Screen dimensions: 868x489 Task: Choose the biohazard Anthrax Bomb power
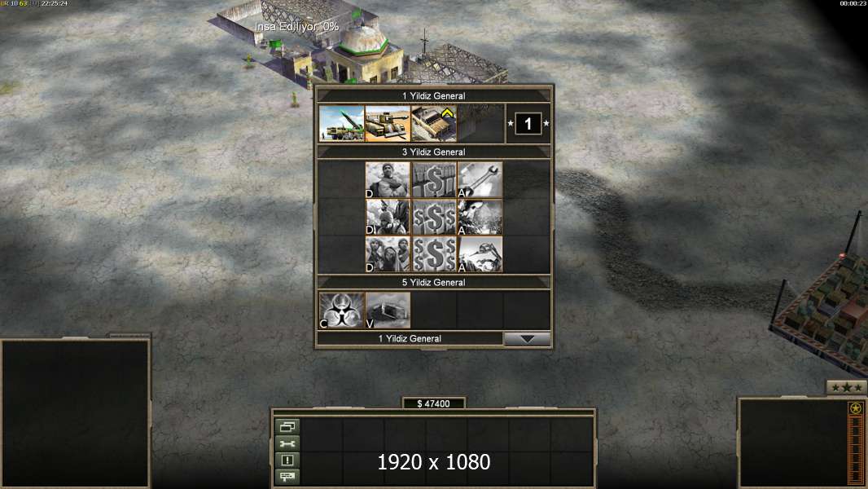point(341,311)
